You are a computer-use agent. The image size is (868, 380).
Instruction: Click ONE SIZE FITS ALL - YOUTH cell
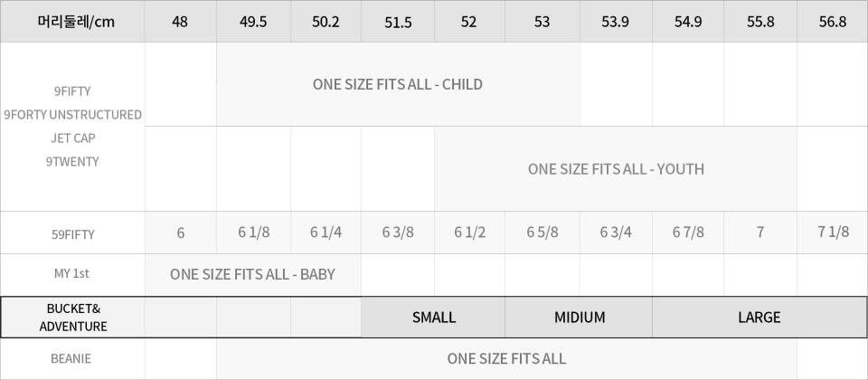[616, 168]
